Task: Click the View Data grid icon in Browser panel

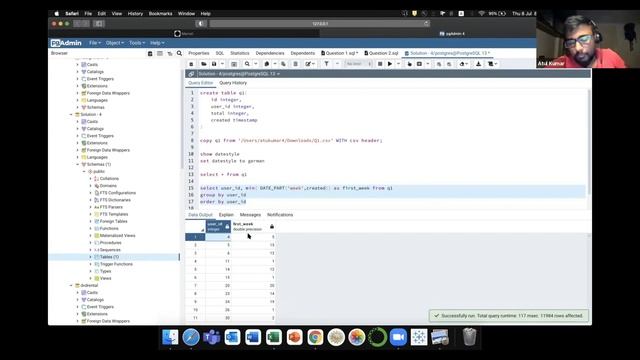Action: 160,53
